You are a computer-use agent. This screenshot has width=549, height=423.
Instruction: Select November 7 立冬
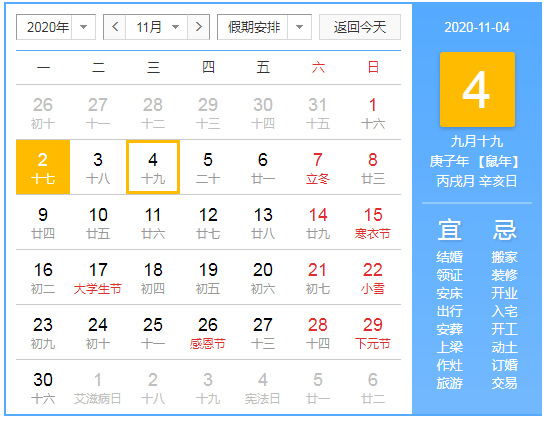[x=318, y=167]
